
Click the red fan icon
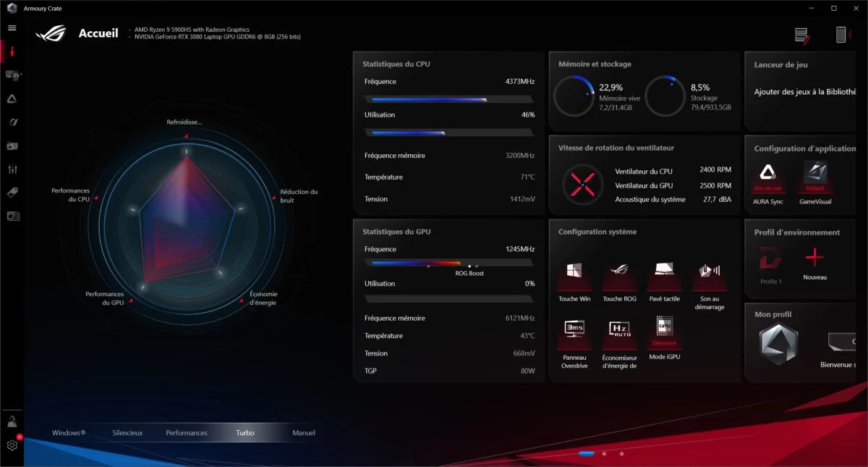[582, 184]
